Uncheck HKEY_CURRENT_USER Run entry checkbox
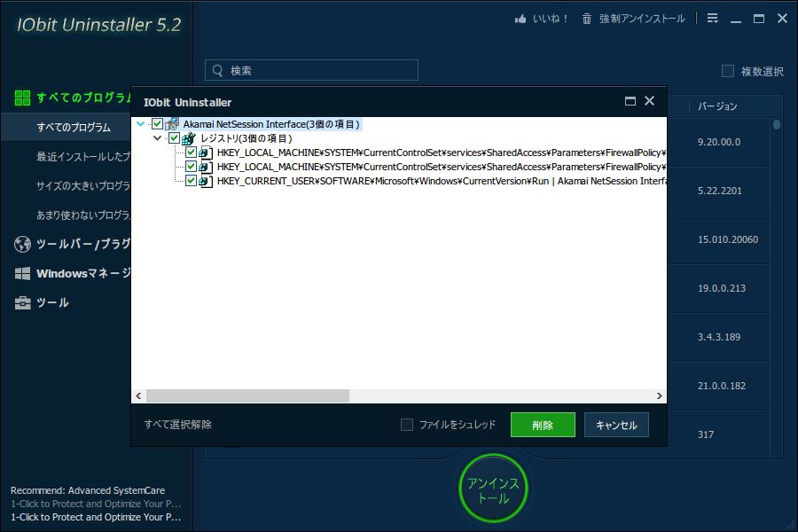The image size is (798, 532). tap(191, 181)
